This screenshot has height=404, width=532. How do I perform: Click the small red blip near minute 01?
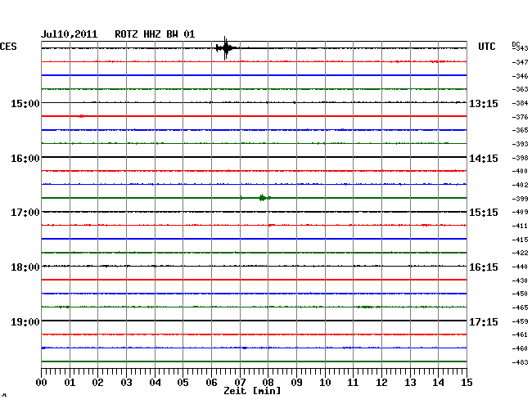click(81, 116)
